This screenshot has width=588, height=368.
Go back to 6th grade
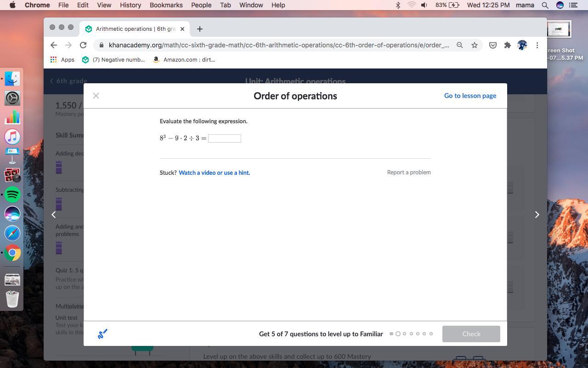coord(68,81)
